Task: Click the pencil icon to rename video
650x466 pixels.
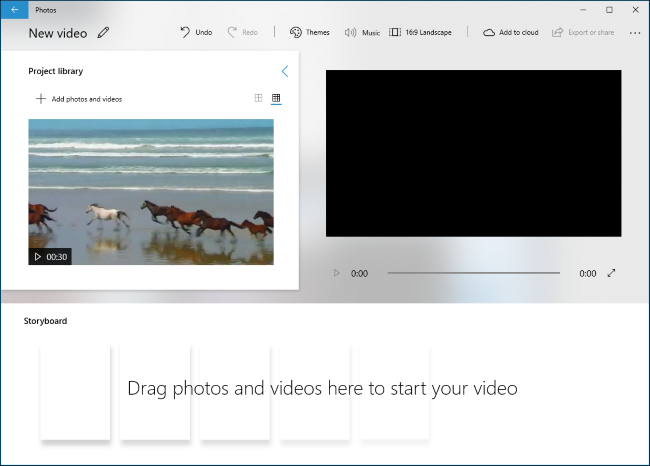Action: point(104,33)
